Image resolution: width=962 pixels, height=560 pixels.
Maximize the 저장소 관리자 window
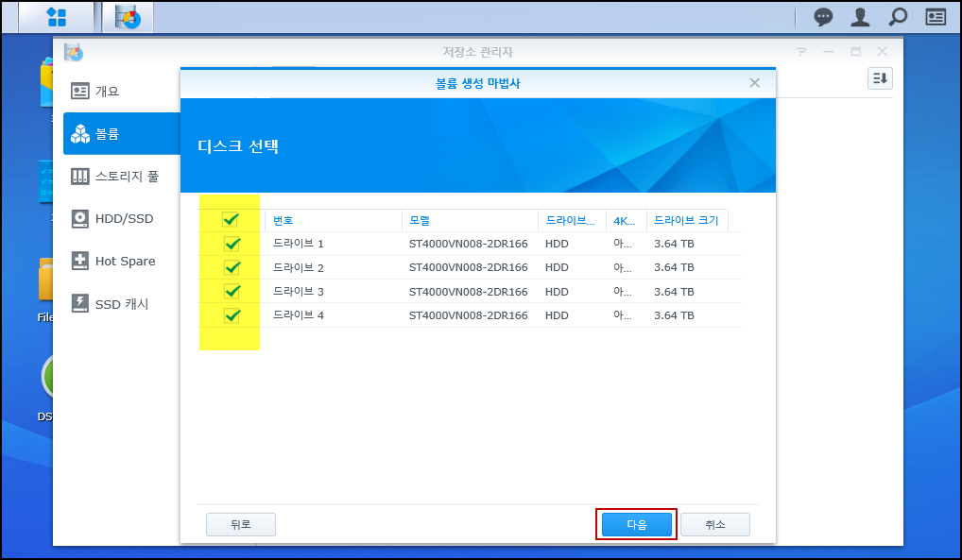point(855,52)
